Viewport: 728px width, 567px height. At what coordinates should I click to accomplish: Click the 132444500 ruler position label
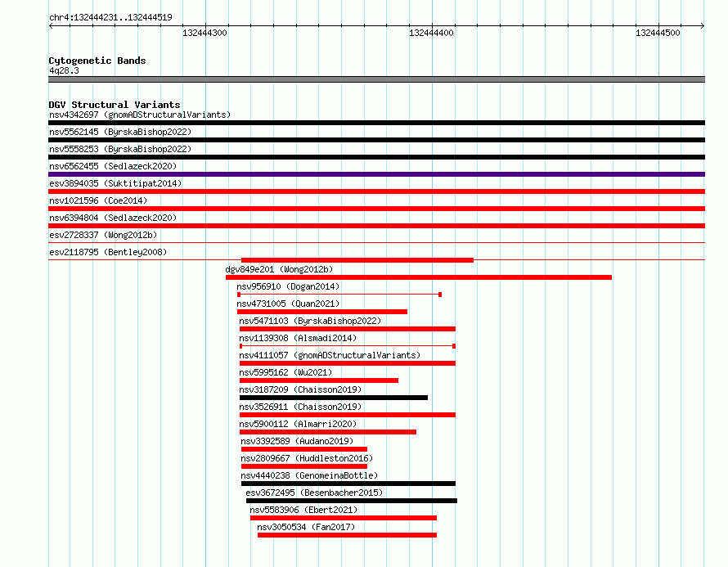[658, 33]
